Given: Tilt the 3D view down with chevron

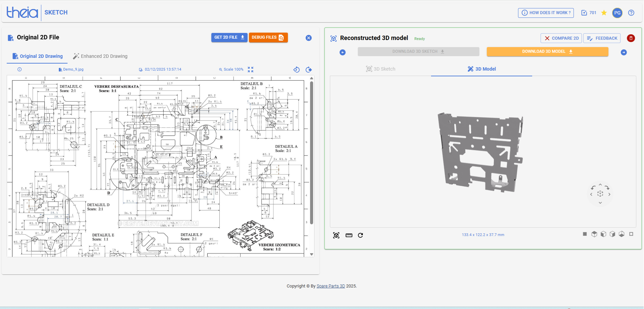Looking at the screenshot, I should click(600, 203).
